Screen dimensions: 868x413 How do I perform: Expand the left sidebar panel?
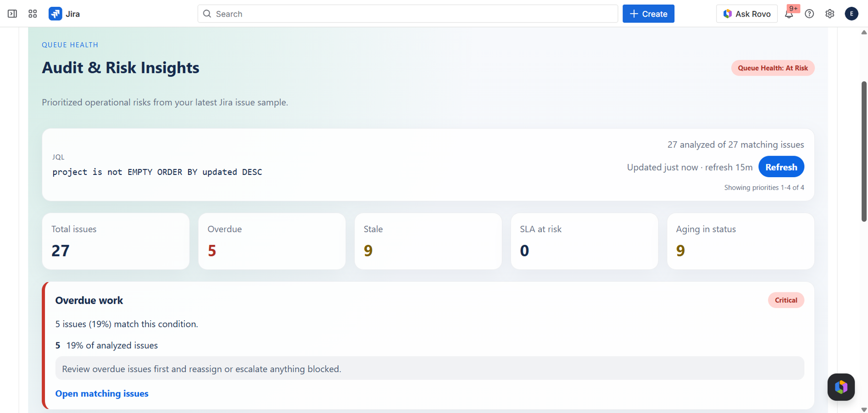[11, 13]
